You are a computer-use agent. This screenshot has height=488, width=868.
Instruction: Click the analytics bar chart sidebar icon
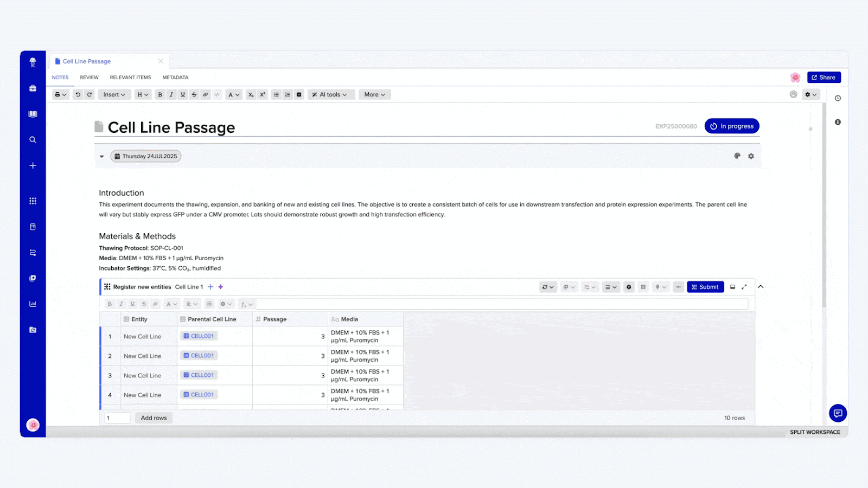tap(33, 304)
